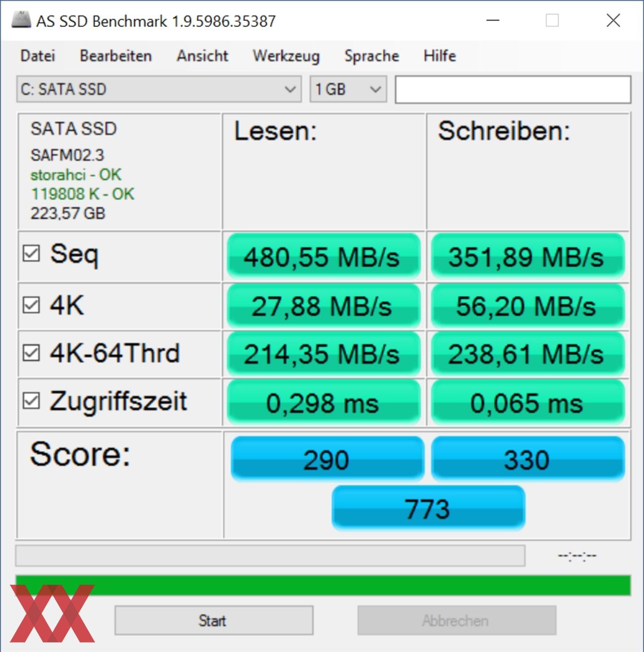Click the AS SSD Benchmark app icon
The image size is (644, 652).
coord(21,20)
